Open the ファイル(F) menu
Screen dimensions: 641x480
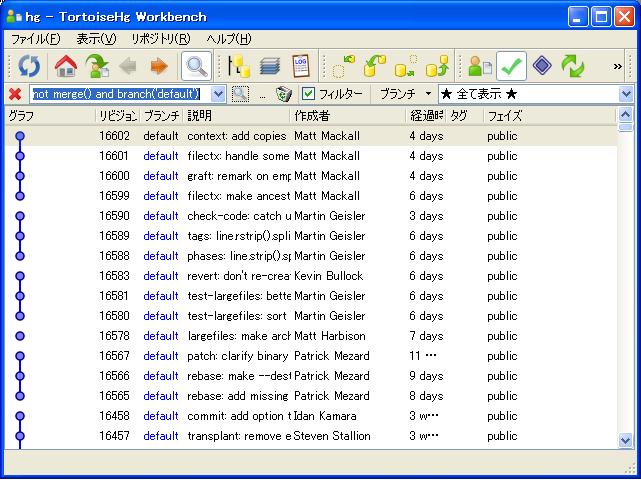point(36,39)
